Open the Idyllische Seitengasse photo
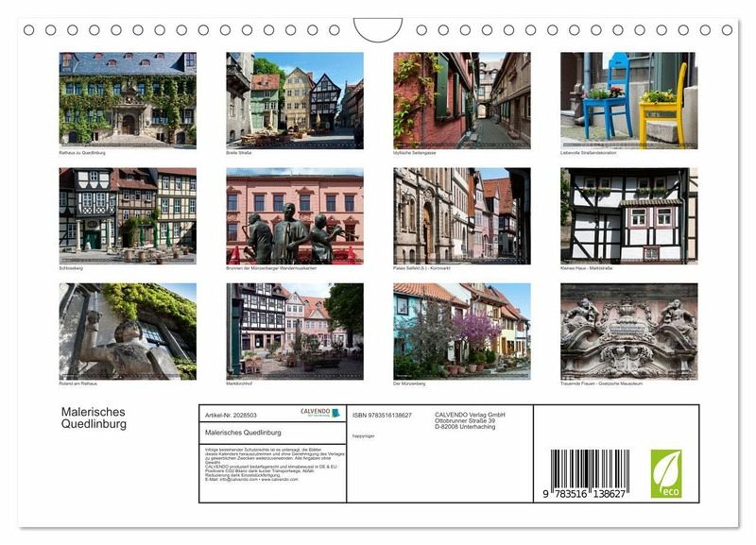Screen dimensions: 756x545 coord(462,100)
